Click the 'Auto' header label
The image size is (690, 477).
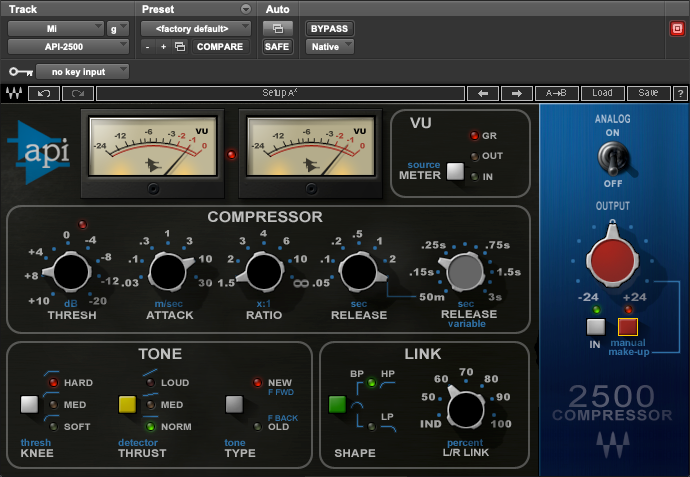pos(278,9)
